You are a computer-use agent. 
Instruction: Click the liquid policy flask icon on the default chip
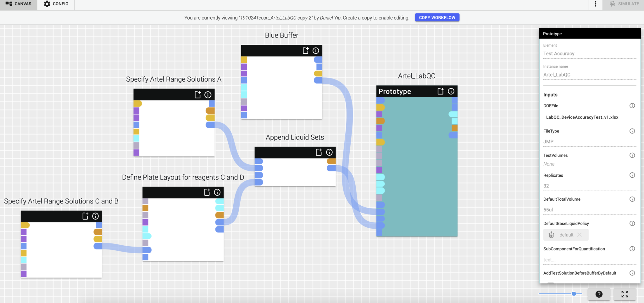[551, 235]
